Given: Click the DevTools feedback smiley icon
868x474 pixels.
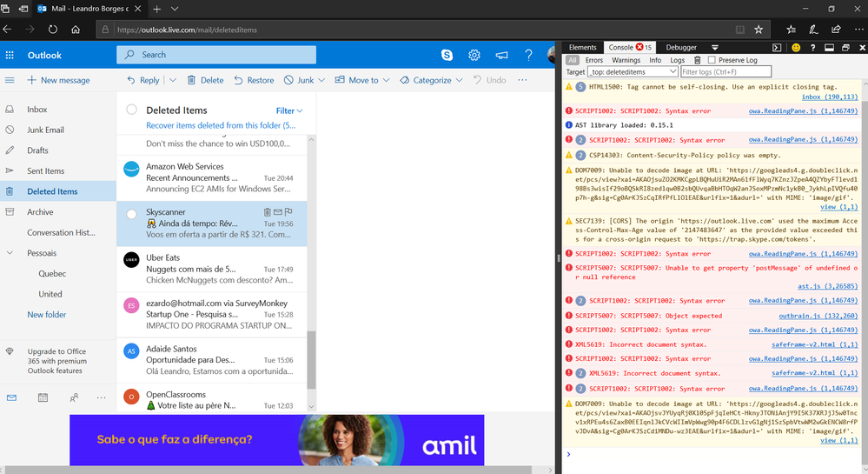Looking at the screenshot, I should click(x=796, y=48).
